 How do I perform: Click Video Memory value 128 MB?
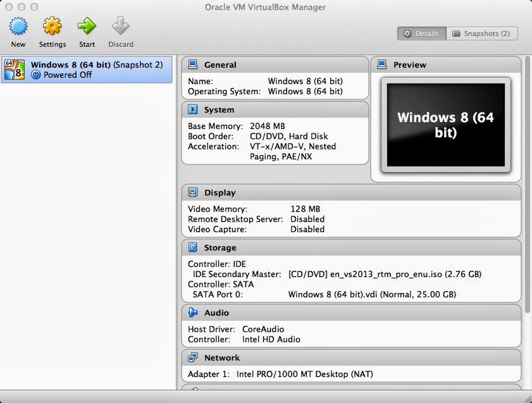[x=306, y=209]
